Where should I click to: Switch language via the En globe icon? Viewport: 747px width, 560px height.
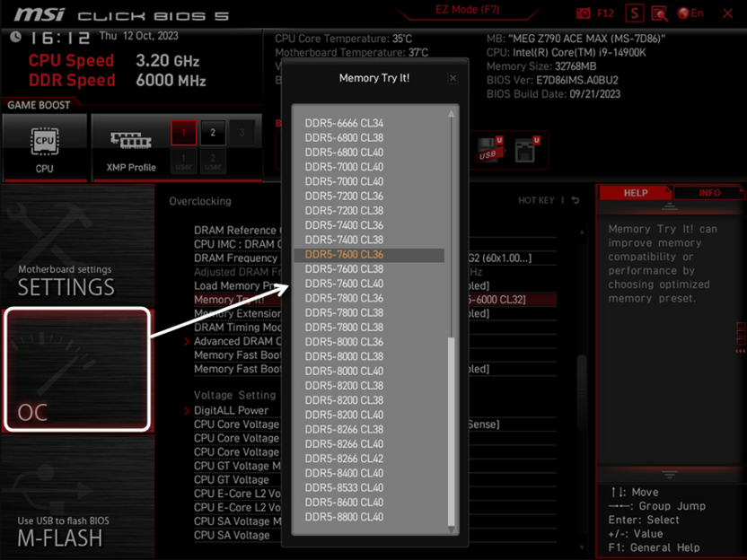coord(689,13)
